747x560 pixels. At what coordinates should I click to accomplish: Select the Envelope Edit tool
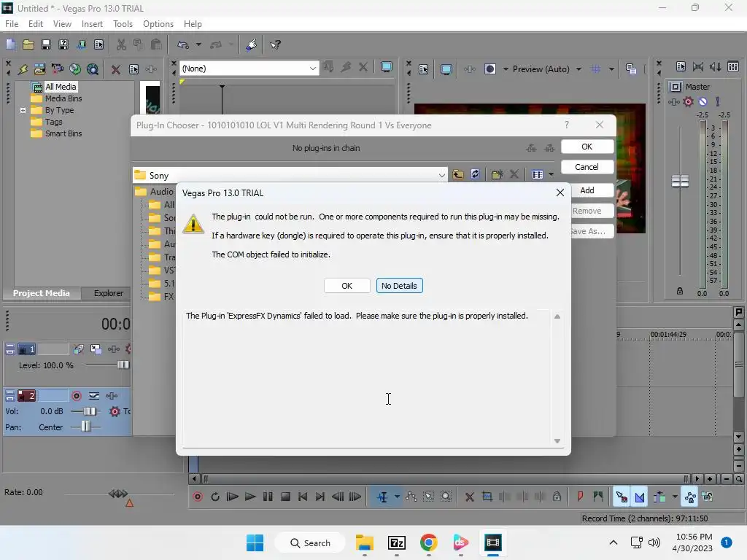pyautogui.click(x=411, y=497)
